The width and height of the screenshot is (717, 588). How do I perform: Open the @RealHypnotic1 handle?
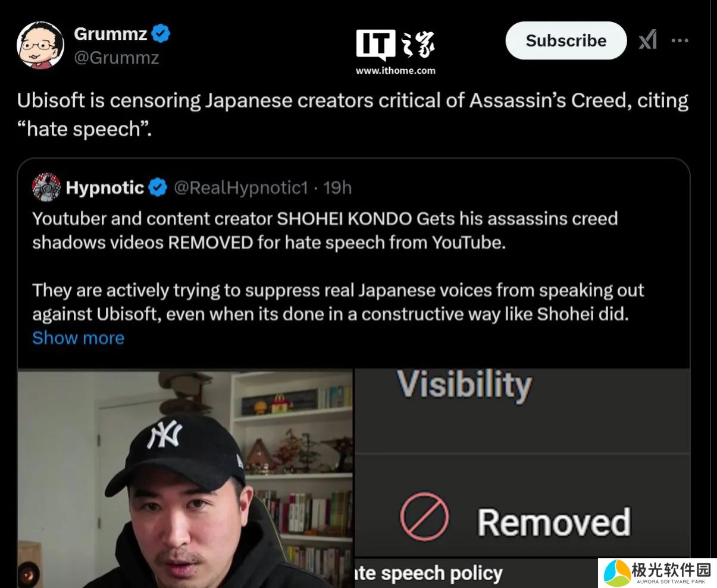coord(241,188)
